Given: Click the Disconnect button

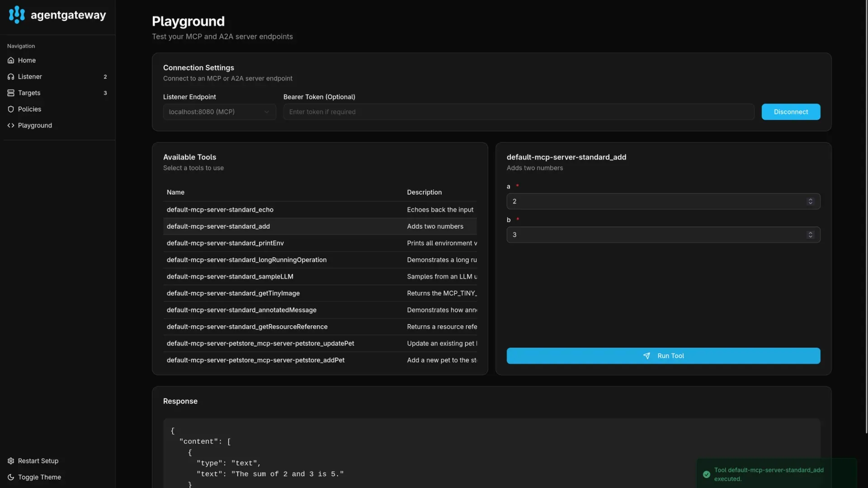Looking at the screenshot, I should 791,112.
